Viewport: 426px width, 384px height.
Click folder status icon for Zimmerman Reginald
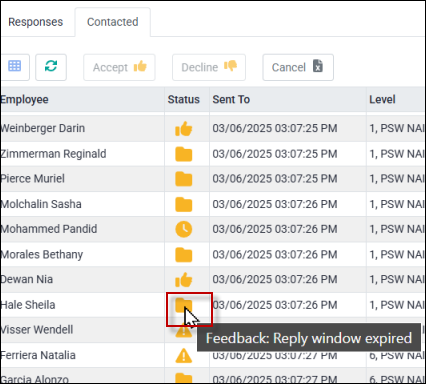184,154
